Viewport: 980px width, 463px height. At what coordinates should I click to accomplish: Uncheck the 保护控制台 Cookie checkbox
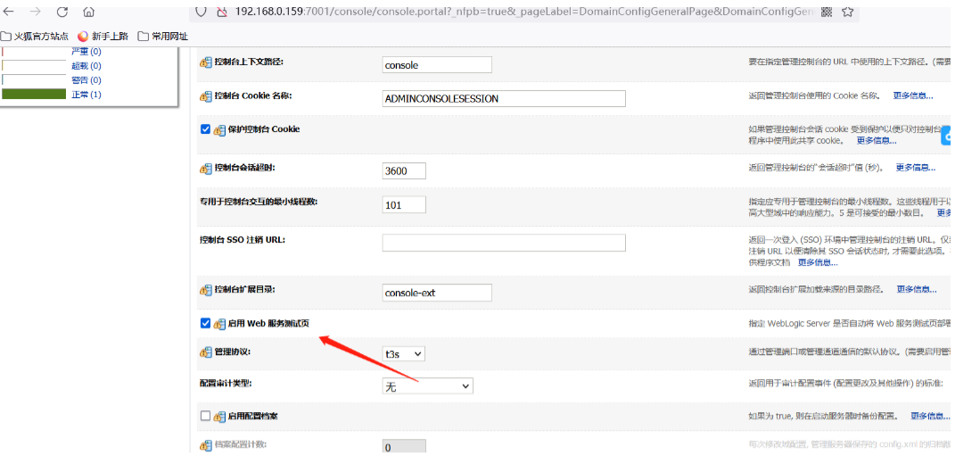(206, 129)
